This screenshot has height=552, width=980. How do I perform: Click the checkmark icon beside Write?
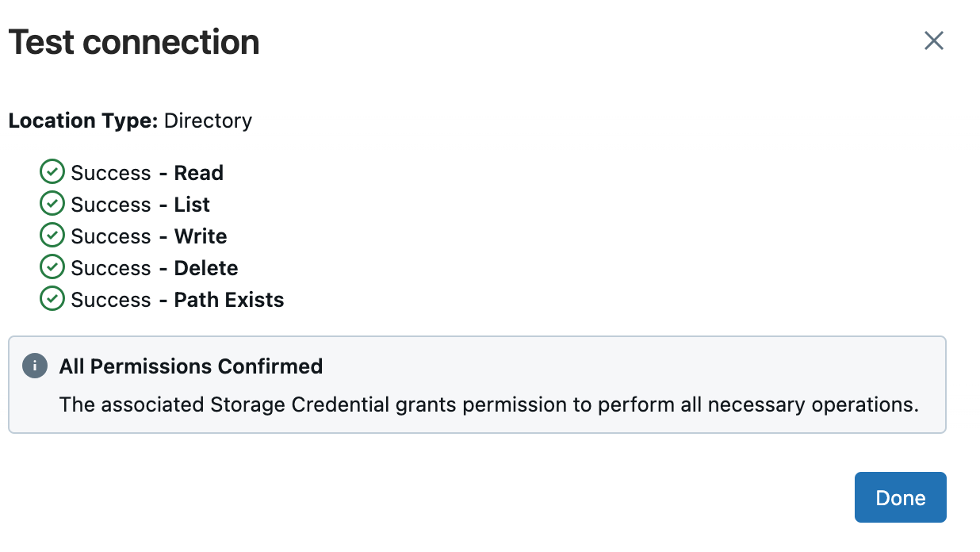coord(52,235)
